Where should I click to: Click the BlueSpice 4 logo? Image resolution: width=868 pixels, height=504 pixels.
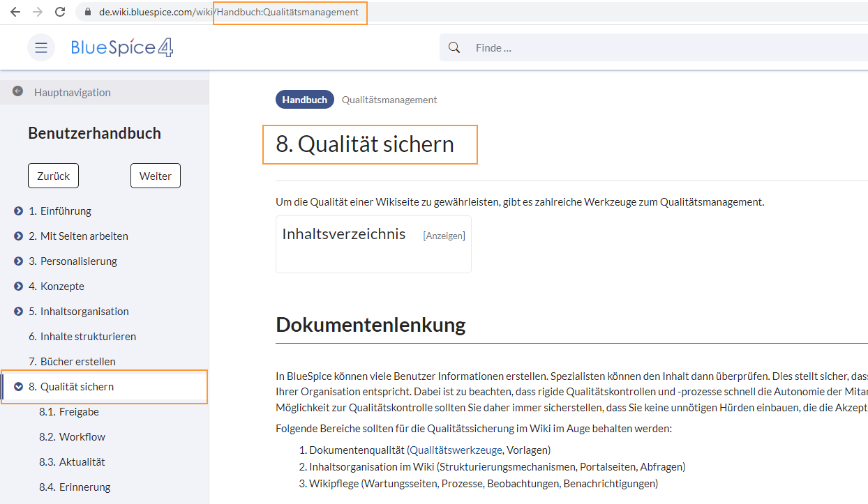[x=122, y=47]
